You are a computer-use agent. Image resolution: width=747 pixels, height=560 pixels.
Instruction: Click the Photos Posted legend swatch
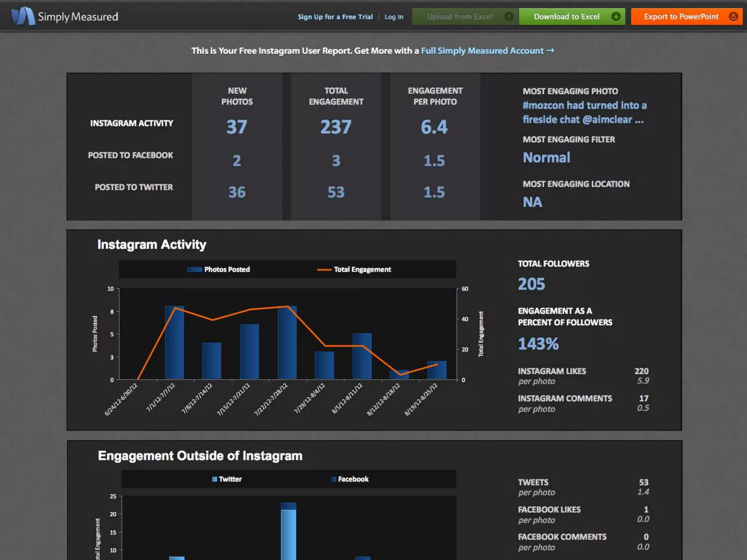point(194,269)
